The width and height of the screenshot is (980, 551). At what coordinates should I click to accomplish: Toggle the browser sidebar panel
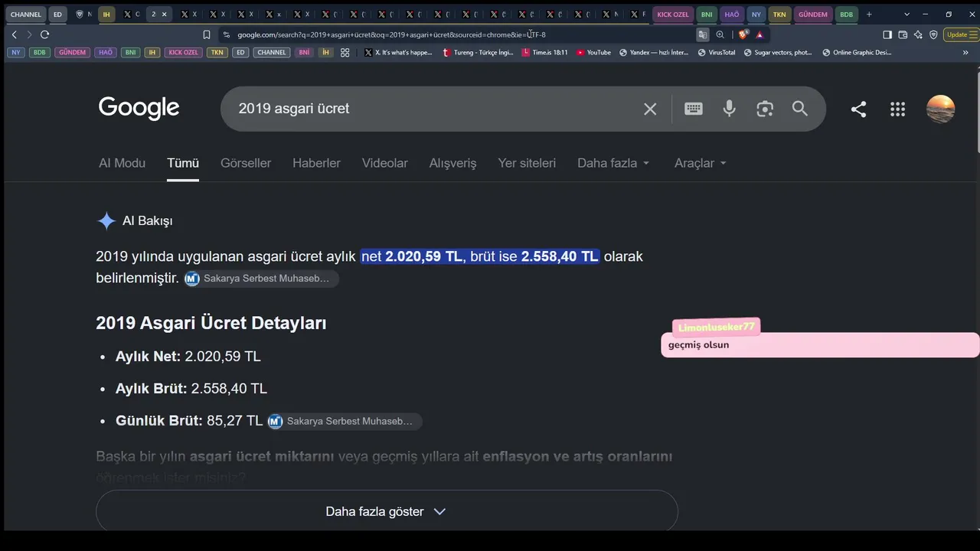pyautogui.click(x=887, y=34)
